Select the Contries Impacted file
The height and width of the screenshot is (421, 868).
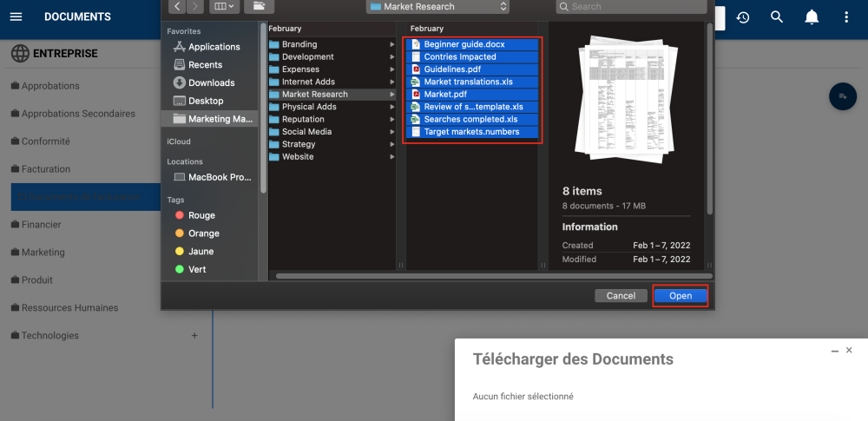point(472,56)
